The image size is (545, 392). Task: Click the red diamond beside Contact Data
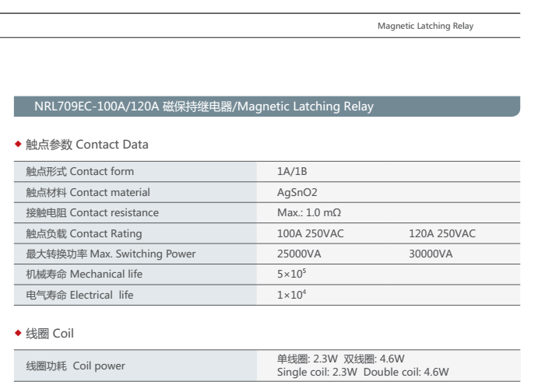click(19, 145)
